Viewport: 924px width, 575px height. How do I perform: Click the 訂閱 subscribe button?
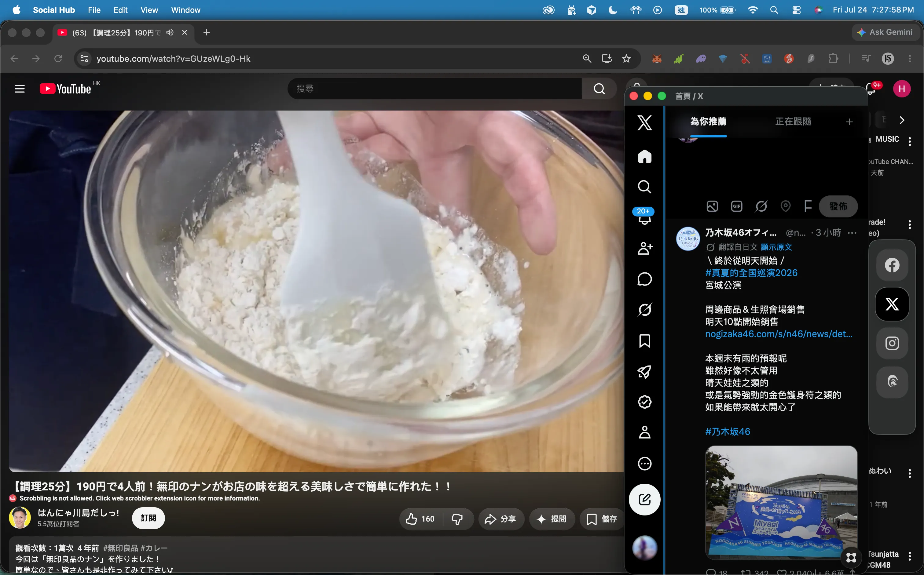[x=148, y=518]
